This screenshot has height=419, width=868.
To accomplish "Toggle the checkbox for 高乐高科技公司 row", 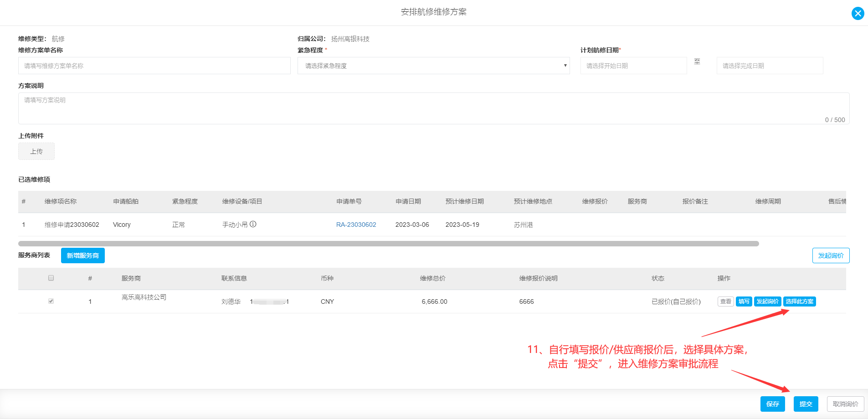I will coord(51,301).
